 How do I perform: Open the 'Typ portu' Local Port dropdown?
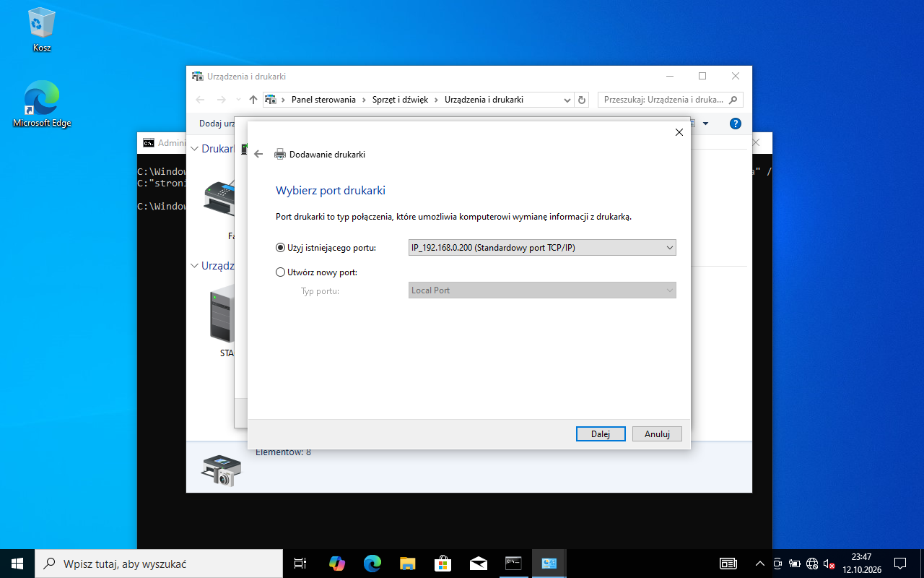pyautogui.click(x=542, y=290)
